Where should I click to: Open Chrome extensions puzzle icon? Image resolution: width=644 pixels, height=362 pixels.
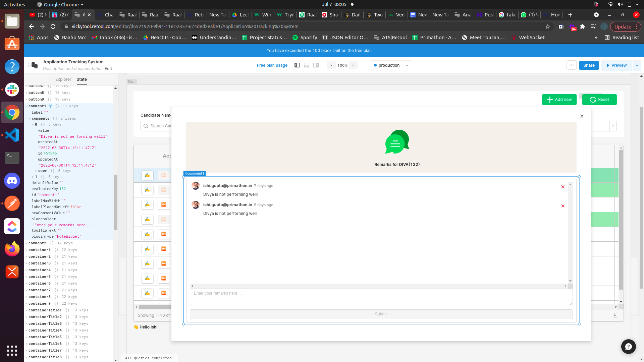(x=583, y=26)
